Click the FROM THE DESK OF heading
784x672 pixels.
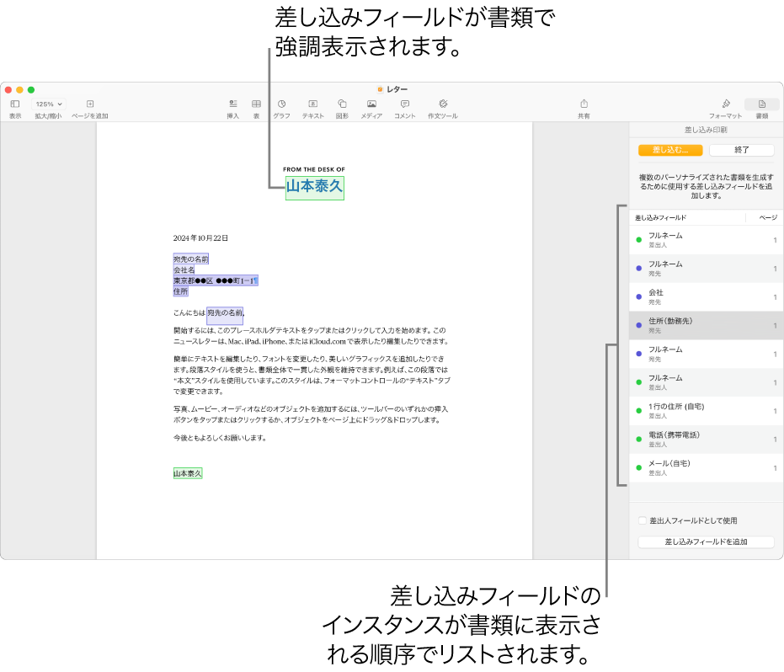[x=314, y=169]
